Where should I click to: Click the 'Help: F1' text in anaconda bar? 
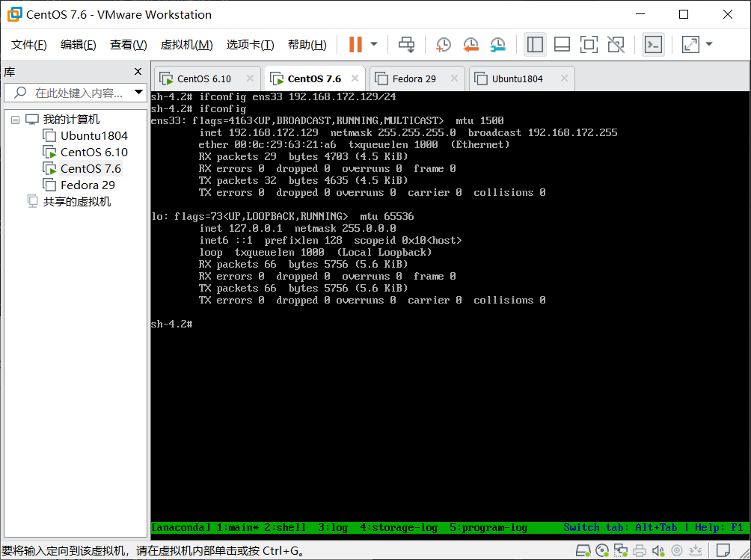click(719, 527)
